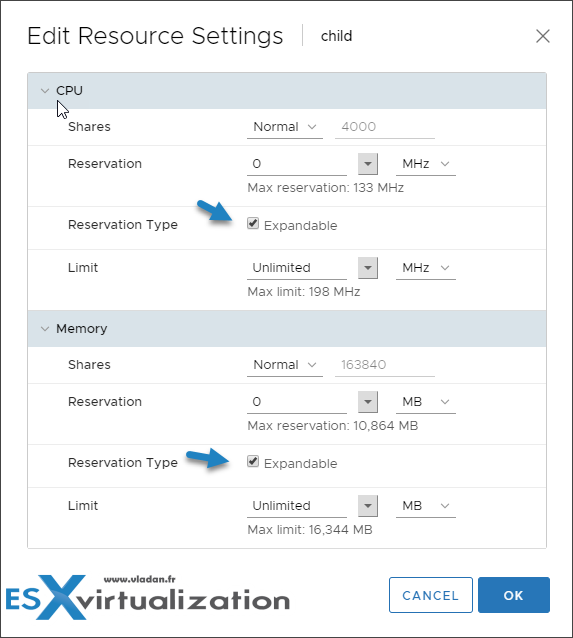Click the CPU Reservation input field
Screen dimensions: 573x638
tap(297, 164)
